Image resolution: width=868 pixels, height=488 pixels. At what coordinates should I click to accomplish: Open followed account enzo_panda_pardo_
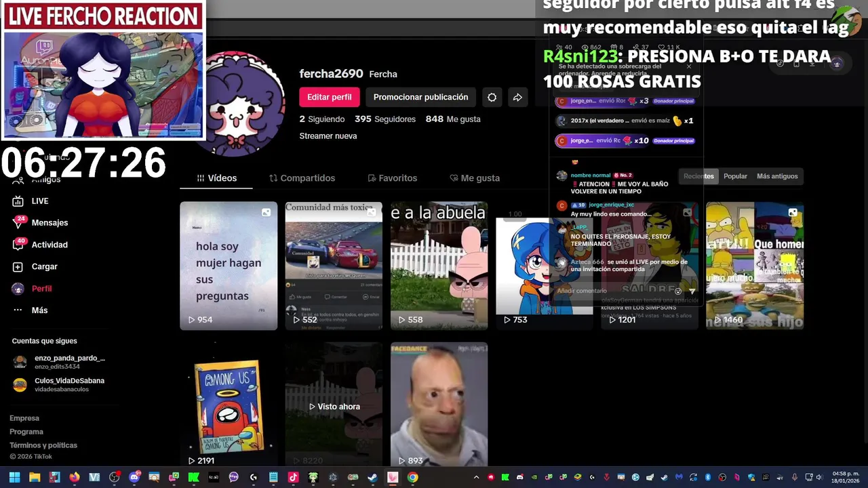[59, 362]
